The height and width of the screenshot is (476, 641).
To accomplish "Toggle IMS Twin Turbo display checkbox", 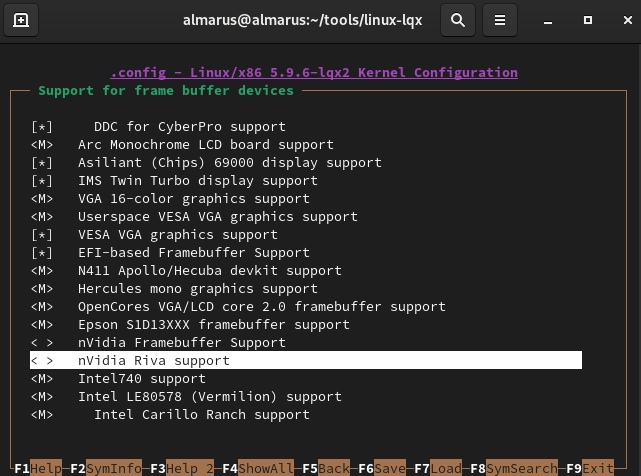I will point(42,181).
